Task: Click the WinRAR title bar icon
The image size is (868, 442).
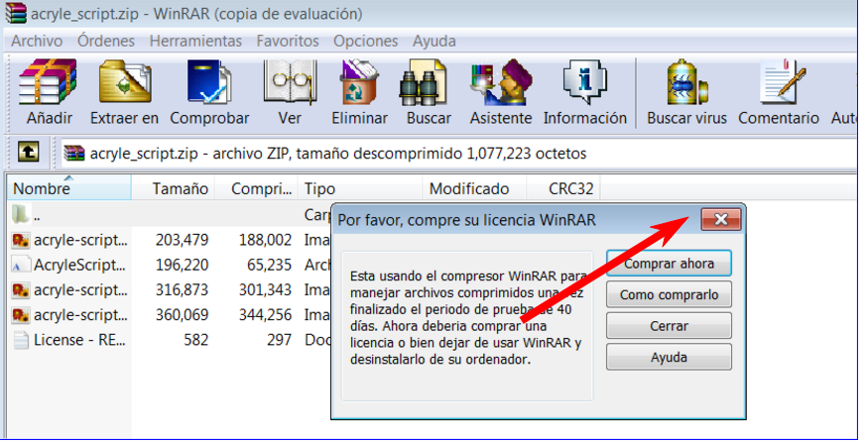Action: (x=16, y=13)
